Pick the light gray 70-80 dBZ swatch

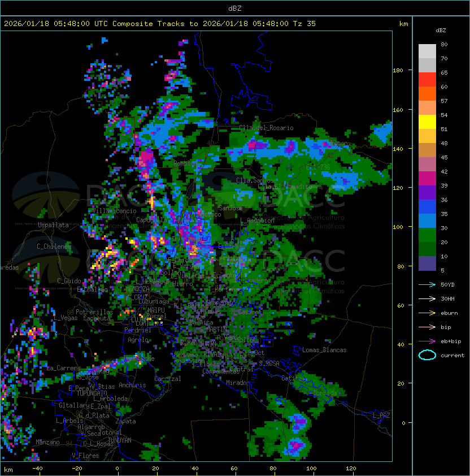427,51
